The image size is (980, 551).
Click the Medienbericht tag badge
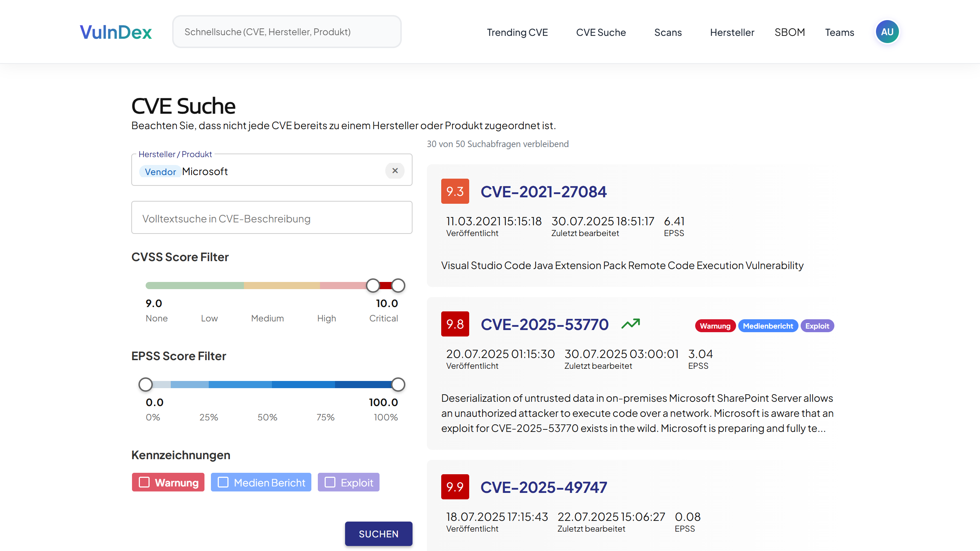[x=767, y=326]
